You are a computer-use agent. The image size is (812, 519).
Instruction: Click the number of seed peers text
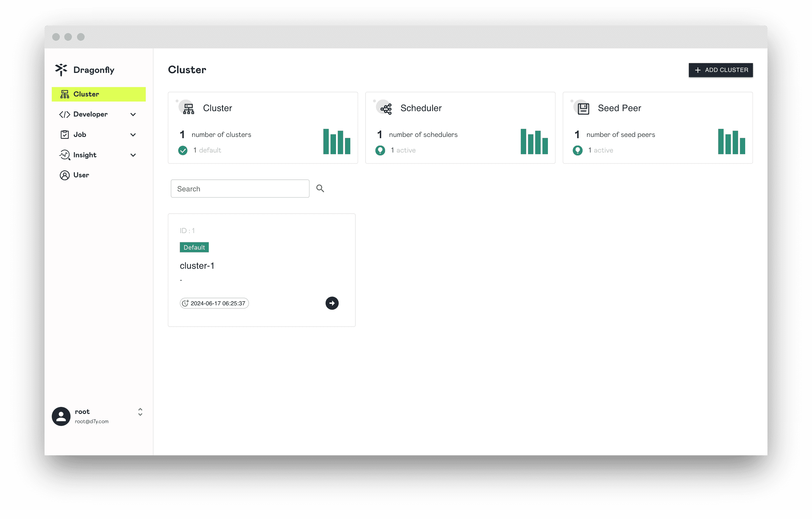pyautogui.click(x=620, y=135)
